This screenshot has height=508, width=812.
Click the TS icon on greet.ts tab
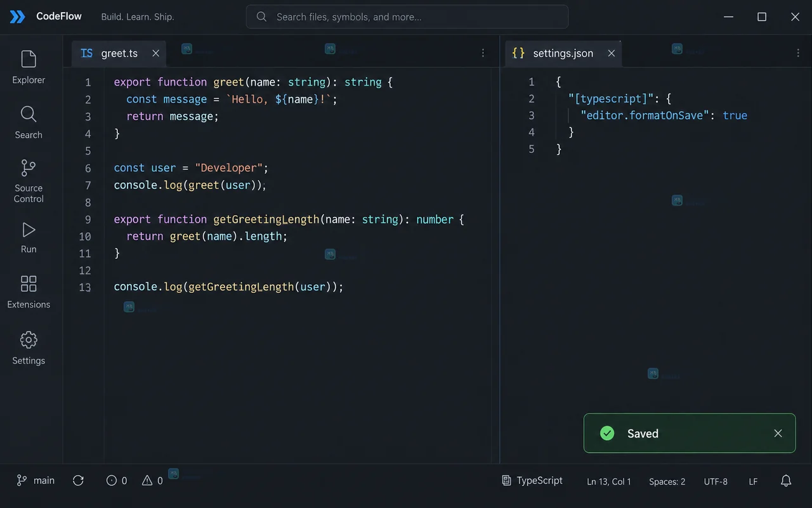(87, 53)
